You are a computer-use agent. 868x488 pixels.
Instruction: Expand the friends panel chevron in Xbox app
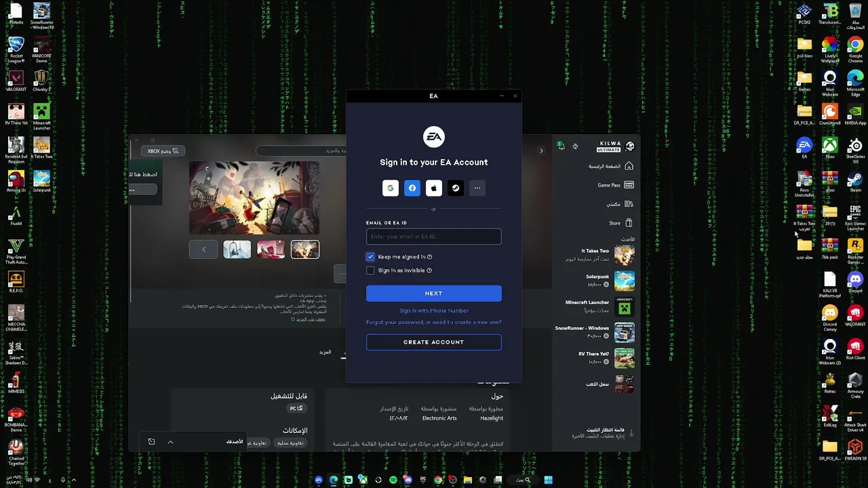point(170,442)
